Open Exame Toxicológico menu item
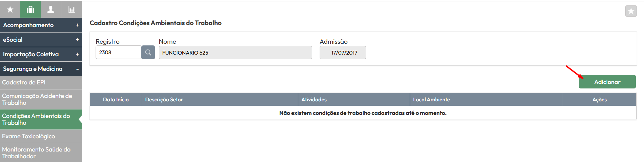 pyautogui.click(x=41, y=136)
